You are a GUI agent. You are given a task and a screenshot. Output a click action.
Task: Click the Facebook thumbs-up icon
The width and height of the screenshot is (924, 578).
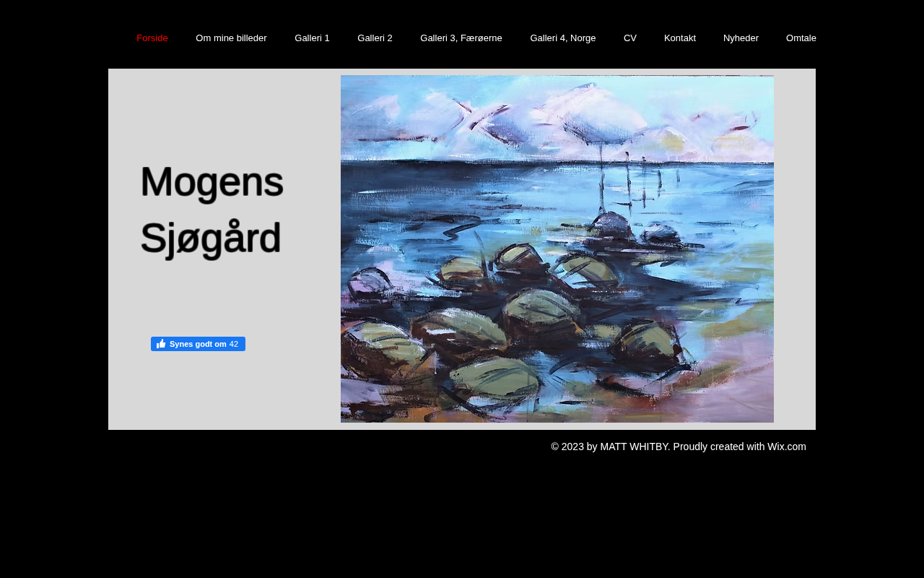pos(161,344)
